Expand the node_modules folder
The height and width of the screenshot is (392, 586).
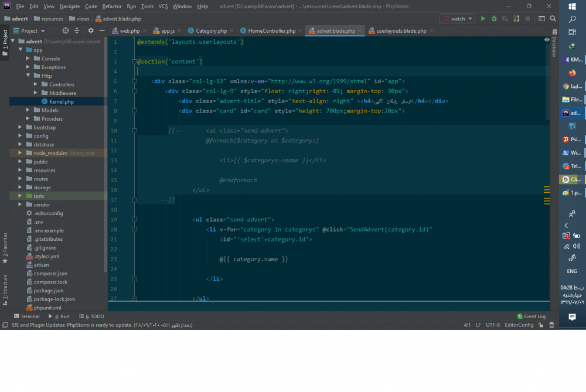pos(20,153)
